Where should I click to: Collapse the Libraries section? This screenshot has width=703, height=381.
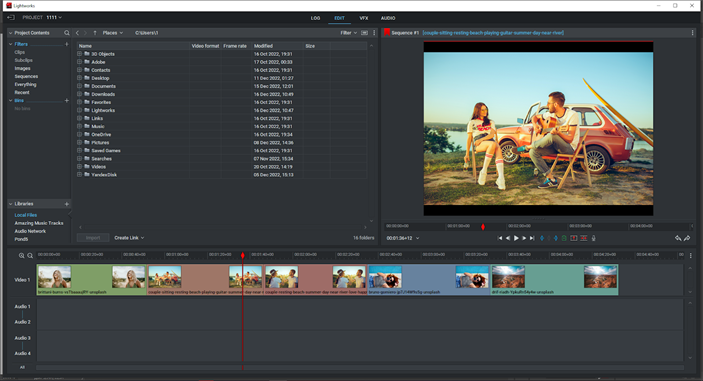click(10, 204)
